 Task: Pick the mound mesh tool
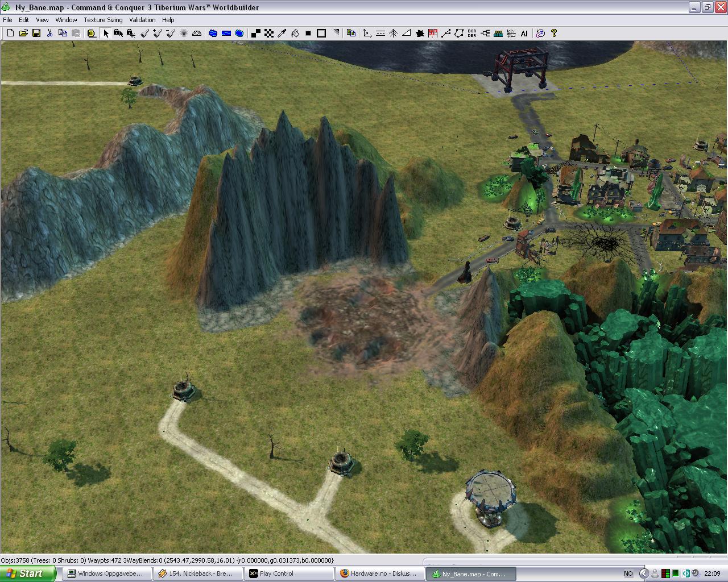[x=197, y=34]
